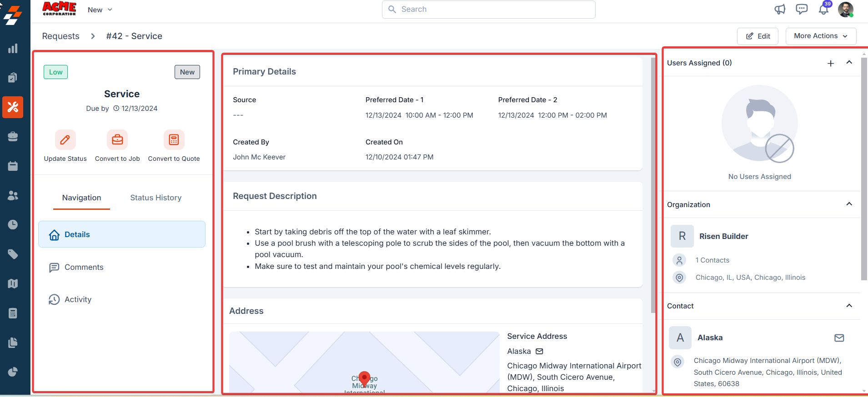Open the 1 Contacts link
Screen dimensions: 868x397
(x=712, y=260)
